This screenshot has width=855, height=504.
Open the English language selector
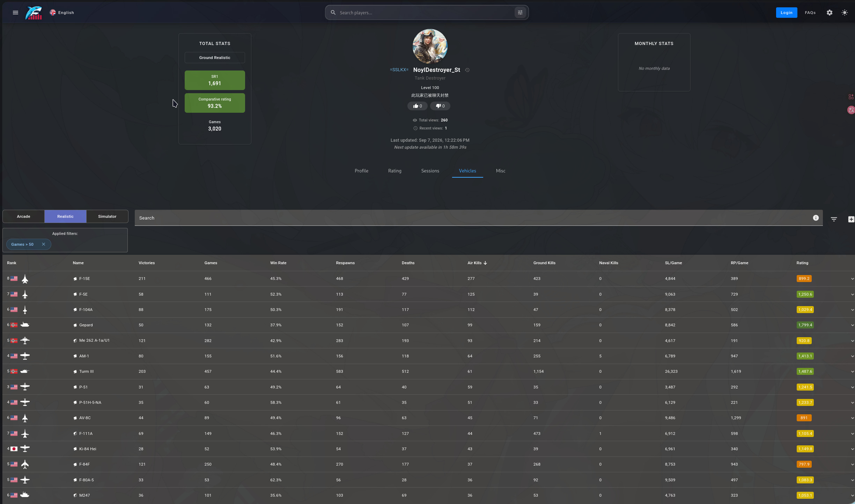pos(62,13)
